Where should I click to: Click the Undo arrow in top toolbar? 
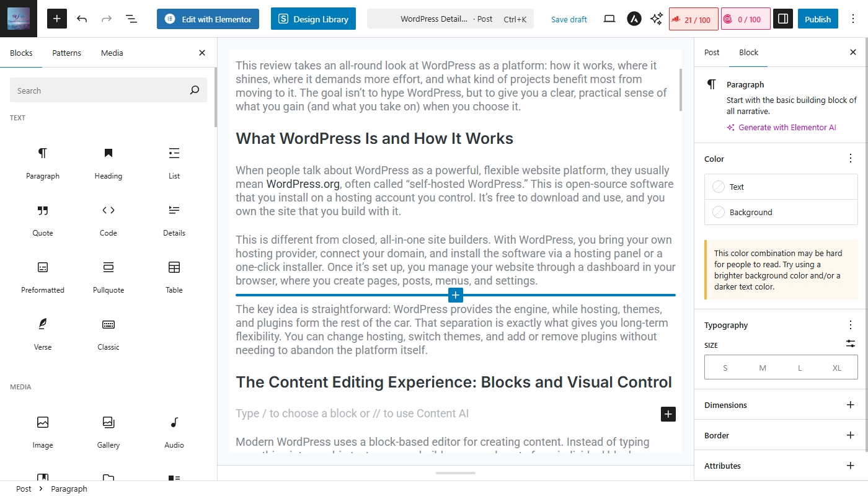(82, 19)
